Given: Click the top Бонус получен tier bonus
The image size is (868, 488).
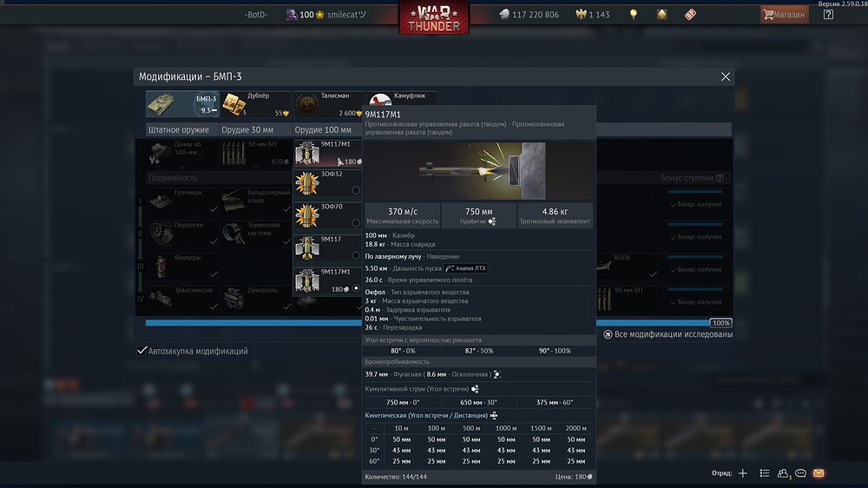Looking at the screenshot, I should point(695,204).
